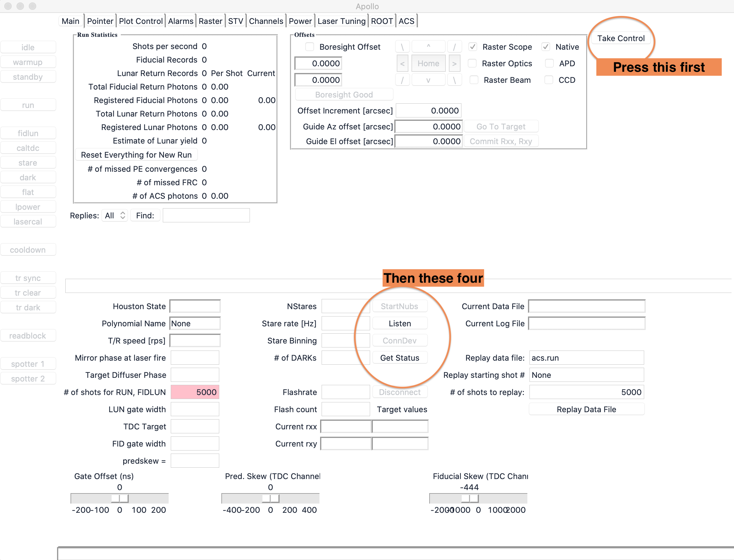
Task: Click Replay Data File button
Action: (587, 409)
